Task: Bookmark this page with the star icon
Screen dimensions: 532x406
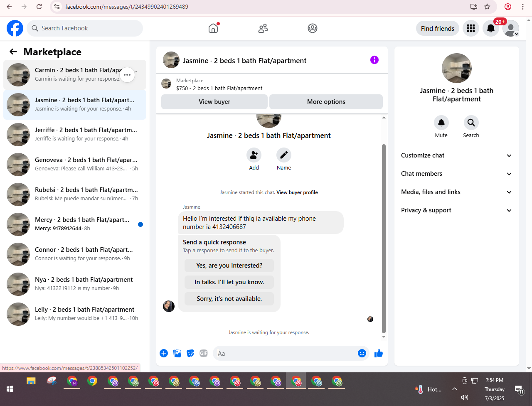Action: point(487,7)
